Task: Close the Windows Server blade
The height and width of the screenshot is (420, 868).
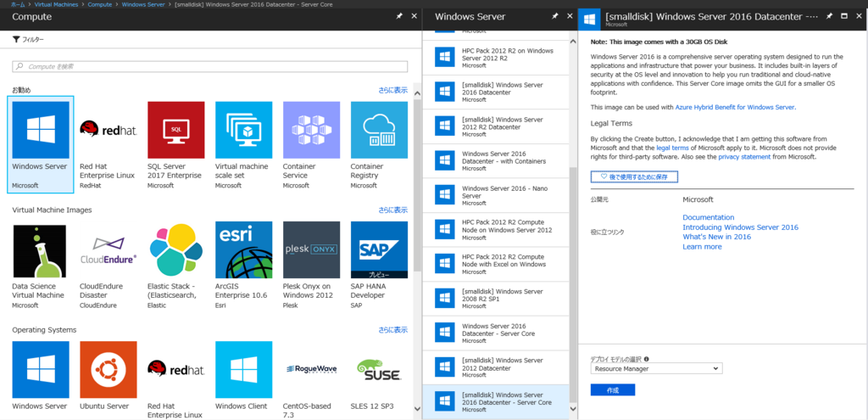Action: [570, 17]
